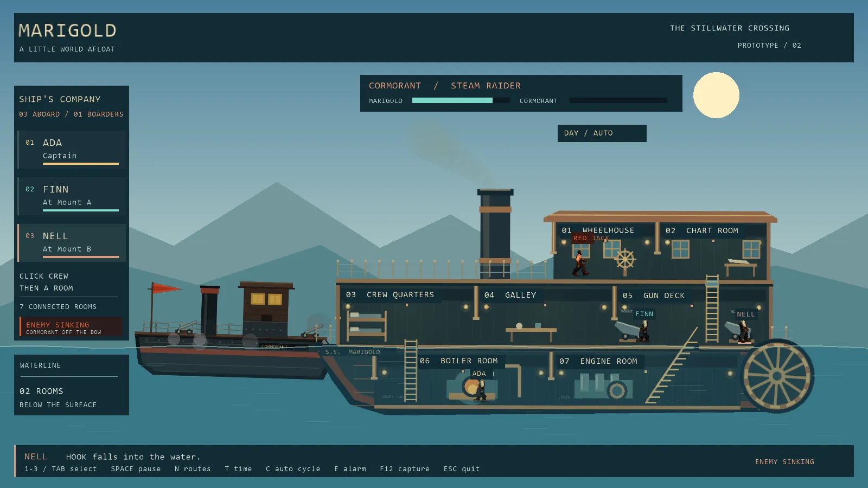Viewport: 868px width, 488px height.
Task: Click the staircase in the Engine Room
Action: pos(672,365)
